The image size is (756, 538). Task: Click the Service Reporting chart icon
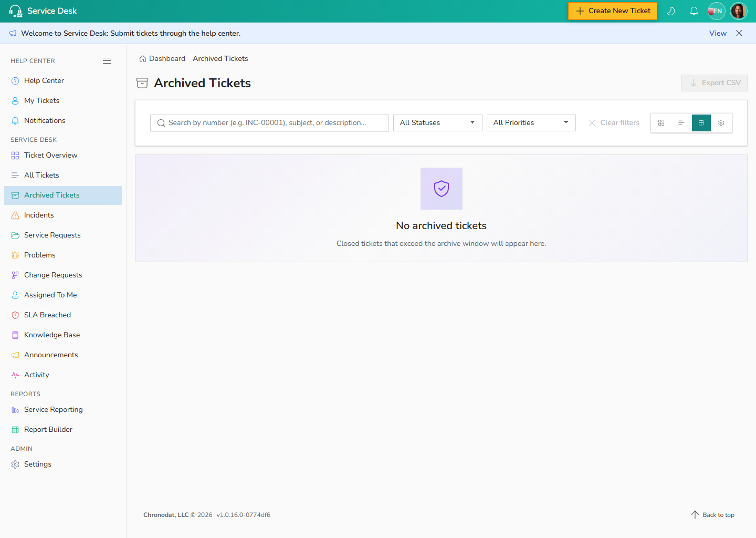(x=15, y=410)
